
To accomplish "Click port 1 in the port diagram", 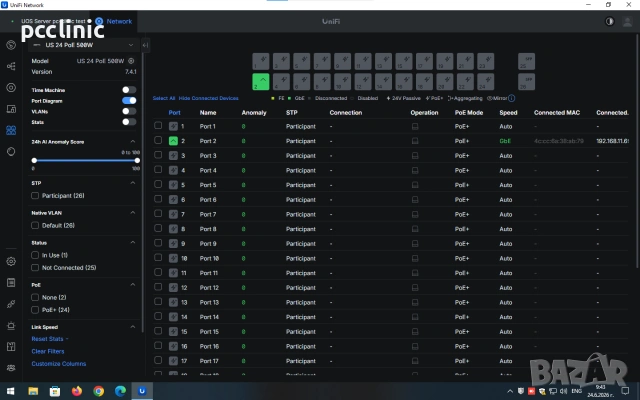I will 260,61.
